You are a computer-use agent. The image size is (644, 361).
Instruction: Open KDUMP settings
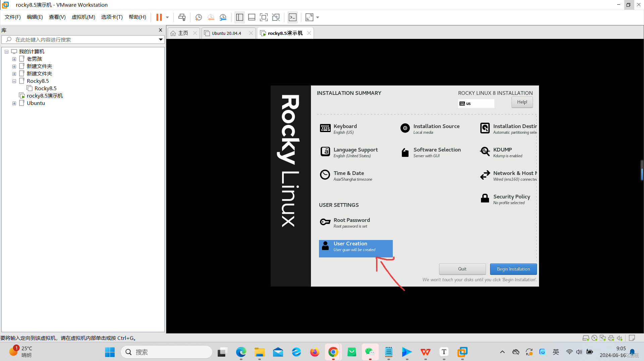(501, 152)
